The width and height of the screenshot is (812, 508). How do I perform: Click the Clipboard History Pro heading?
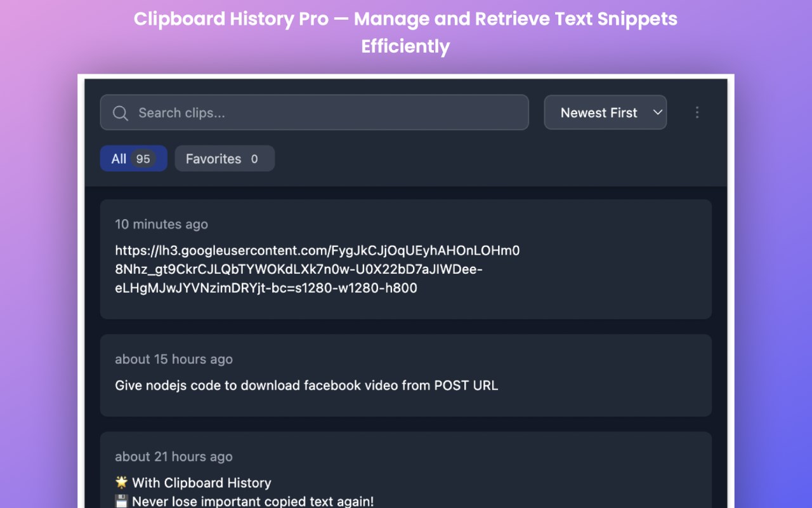point(232,19)
